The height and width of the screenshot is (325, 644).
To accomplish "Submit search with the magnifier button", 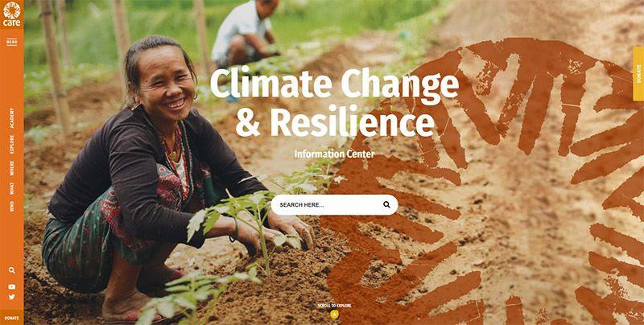I will [386, 205].
